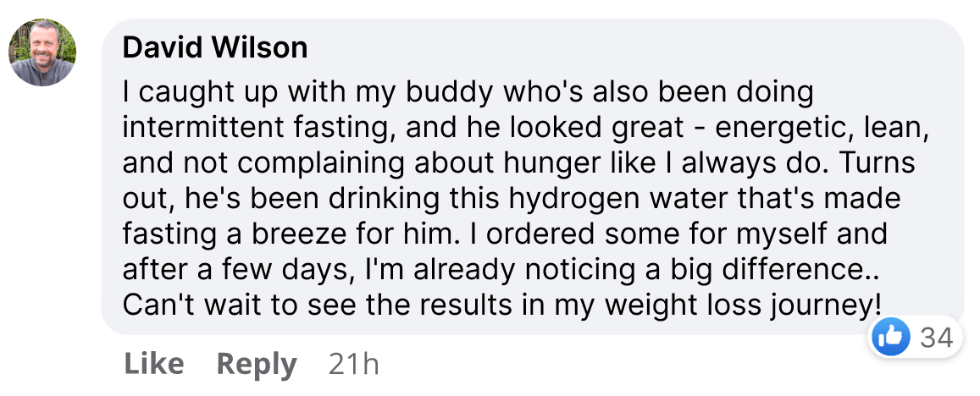Like David Wilson's comment
980x396 pixels.
click(154, 364)
